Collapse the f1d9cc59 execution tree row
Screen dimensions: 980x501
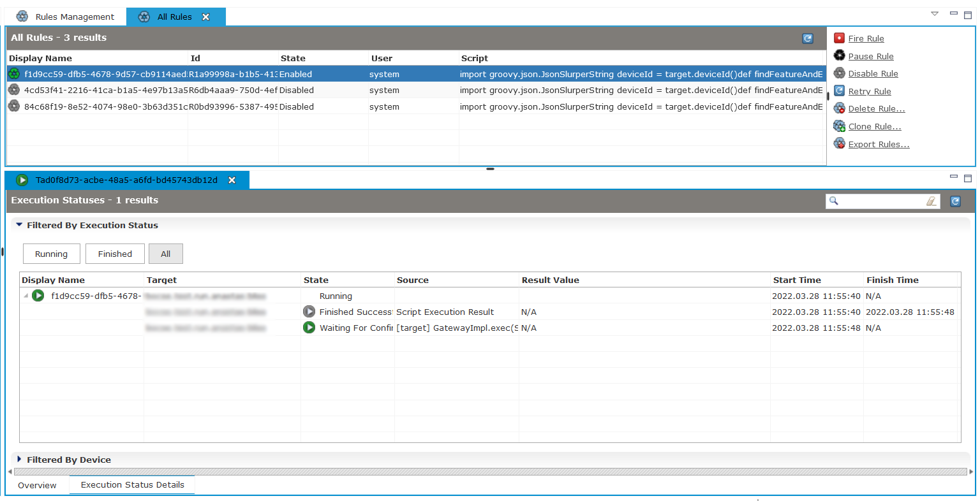coord(26,296)
